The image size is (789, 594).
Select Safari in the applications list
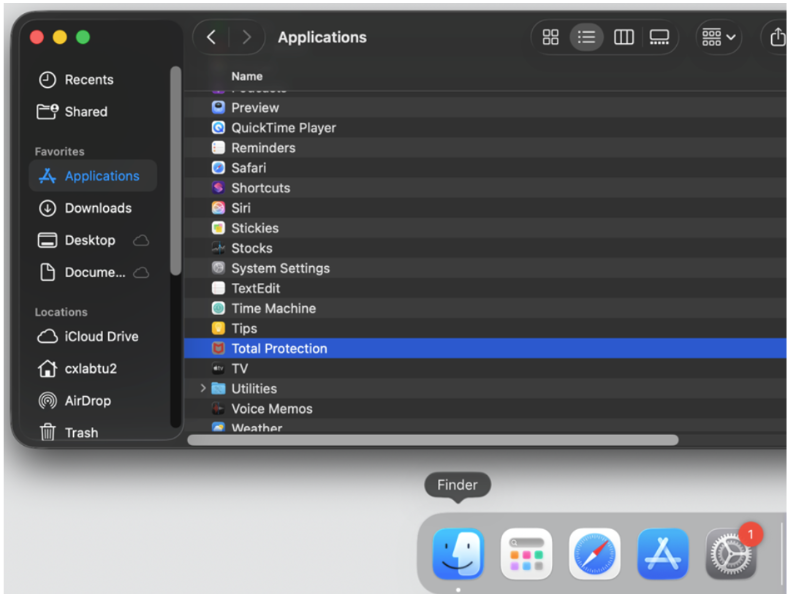(x=248, y=168)
